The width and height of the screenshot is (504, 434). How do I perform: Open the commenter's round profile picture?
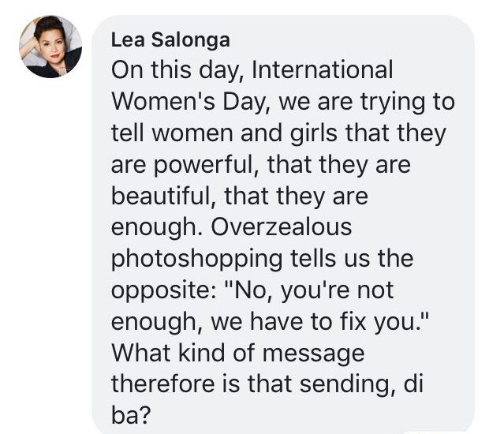pos(50,47)
